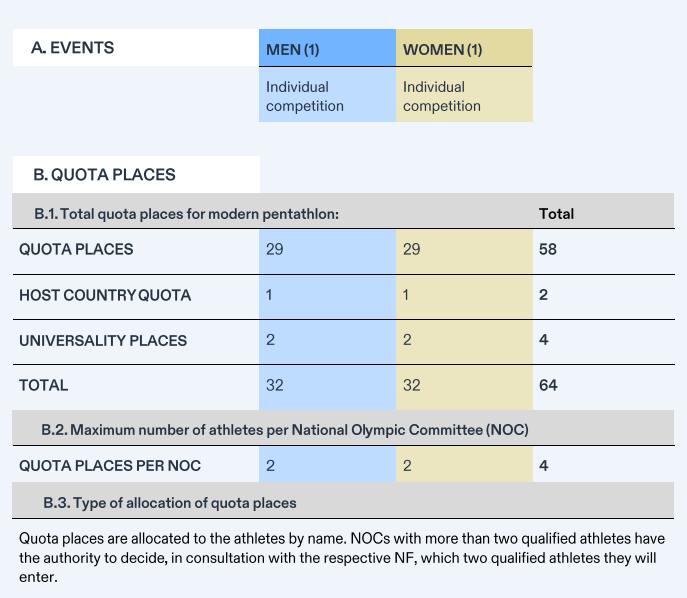Click Individual competition under the WOMEN column

coord(441,97)
